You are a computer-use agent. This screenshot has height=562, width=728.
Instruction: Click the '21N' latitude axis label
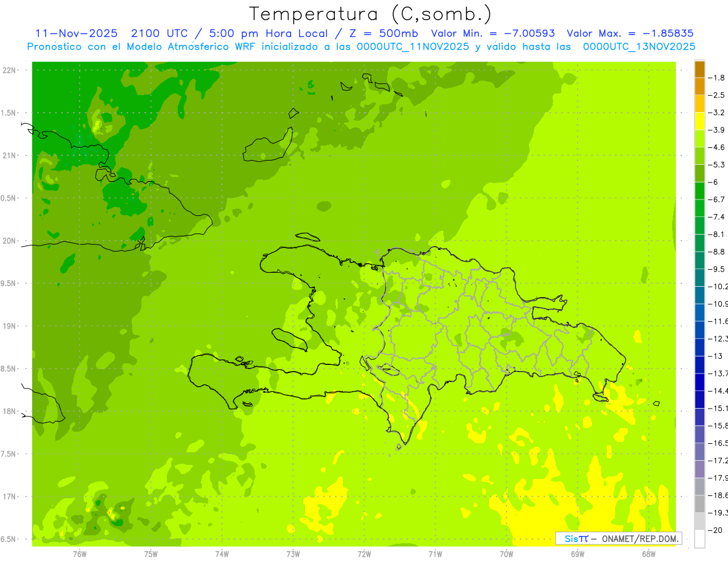click(x=10, y=156)
